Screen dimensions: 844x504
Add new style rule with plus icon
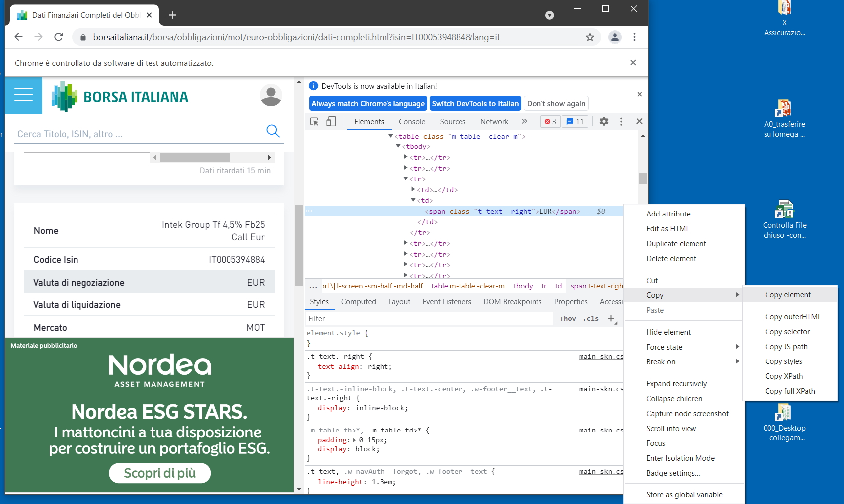(611, 318)
